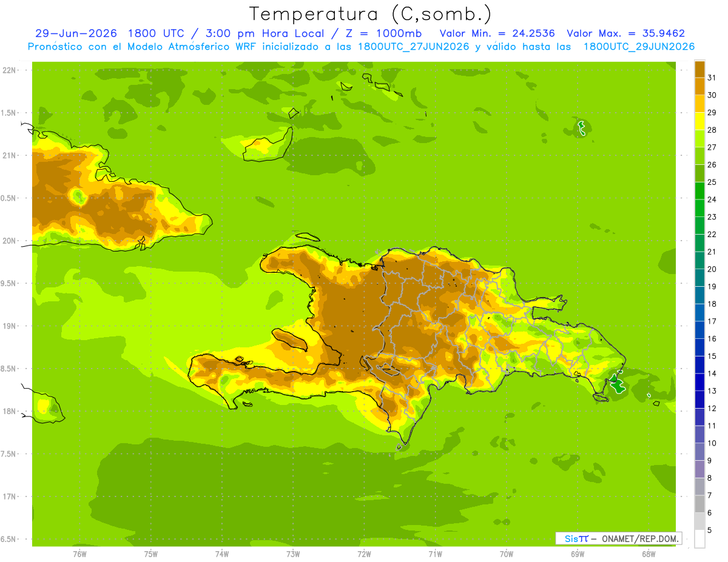
Task: Click legend label "6"
Action: click(x=709, y=513)
